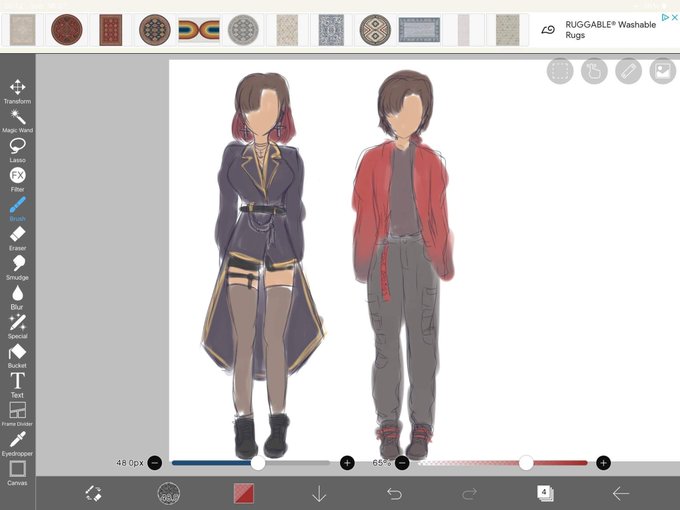The image size is (680, 510).
Task: Tap the back arrow icon
Action: tap(621, 494)
